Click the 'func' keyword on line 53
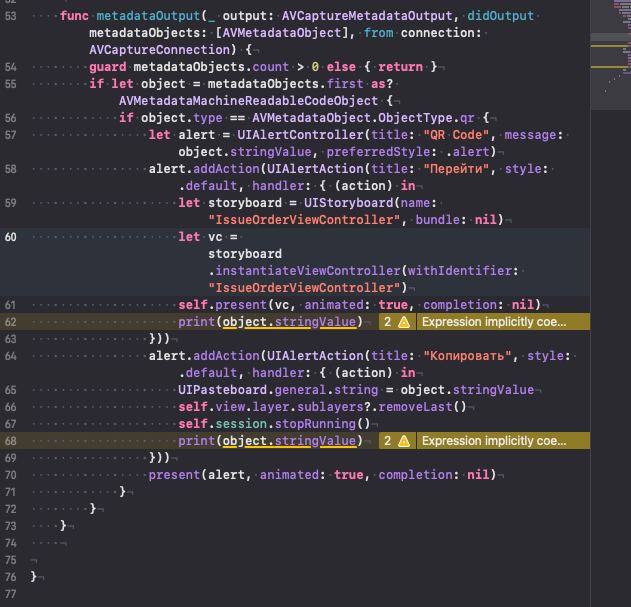This screenshot has height=607, width=631. point(74,16)
